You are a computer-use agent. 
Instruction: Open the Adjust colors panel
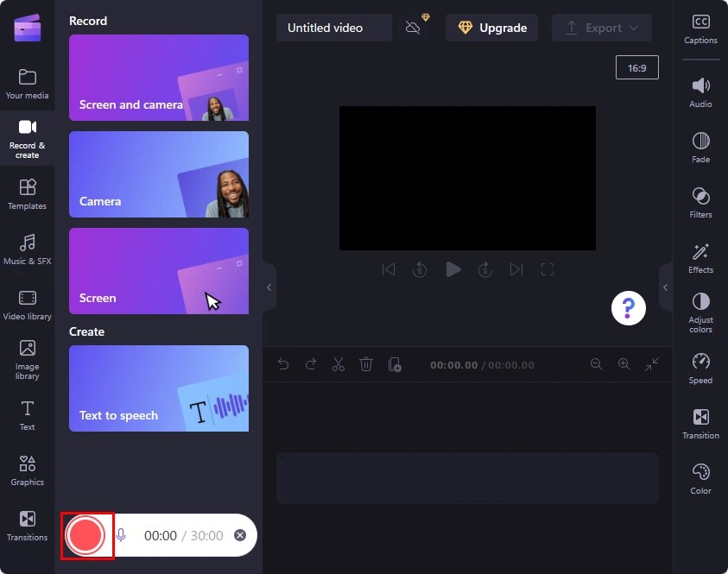pos(700,312)
